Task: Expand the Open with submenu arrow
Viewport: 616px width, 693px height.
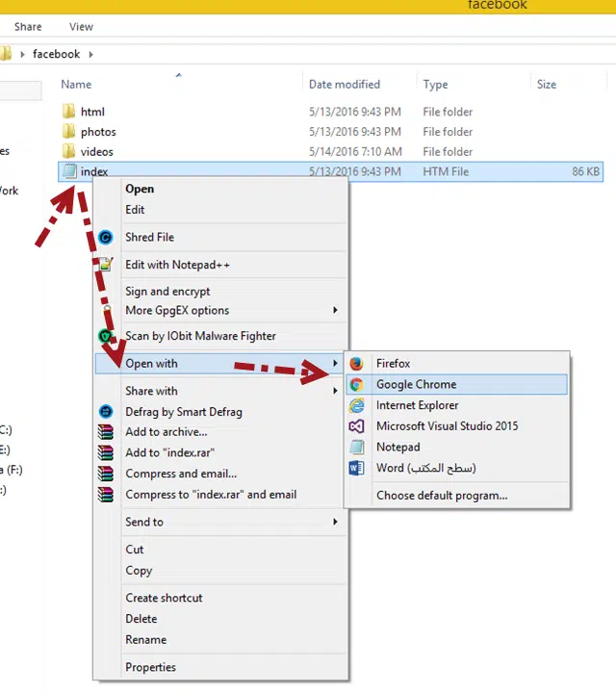Action: tap(335, 363)
